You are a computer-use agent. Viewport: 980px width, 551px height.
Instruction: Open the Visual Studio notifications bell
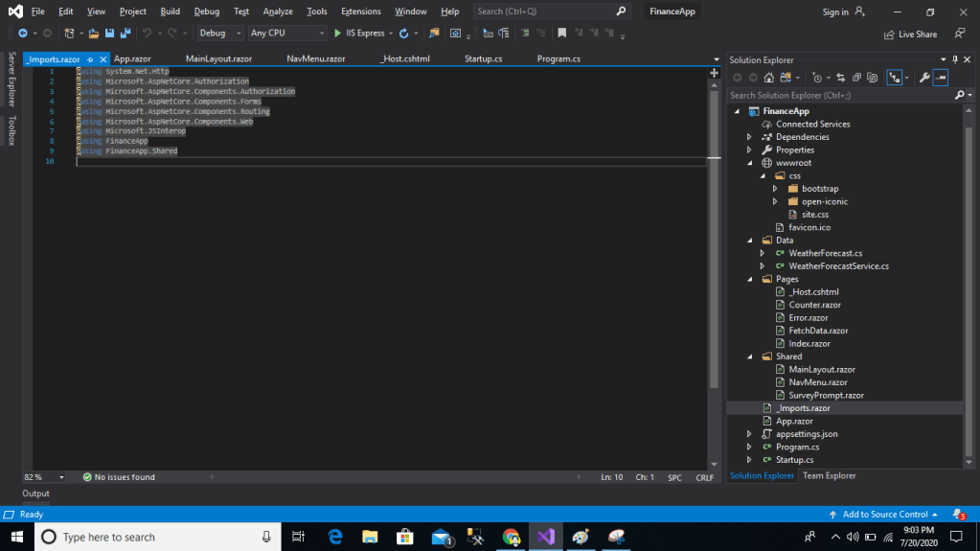957,515
